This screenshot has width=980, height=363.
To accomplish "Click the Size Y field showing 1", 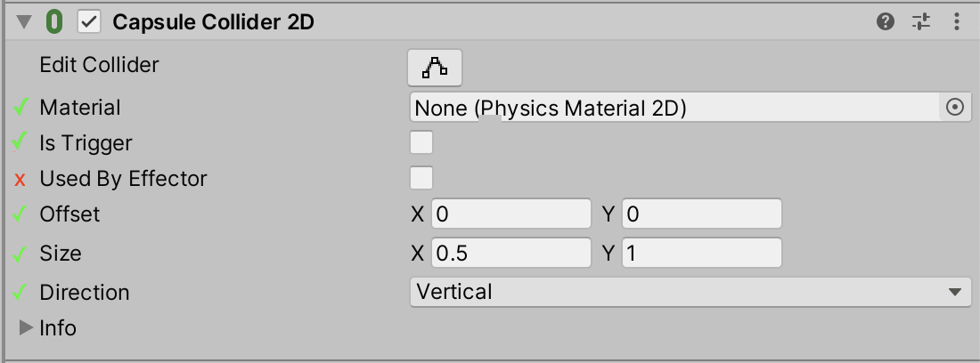I will [702, 254].
